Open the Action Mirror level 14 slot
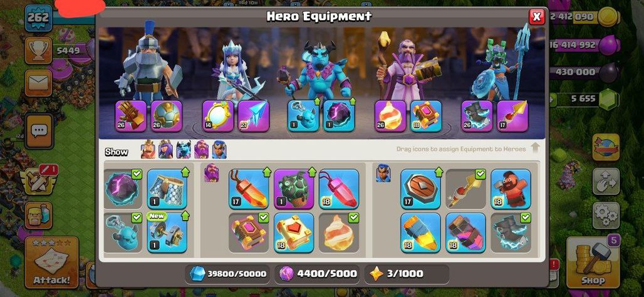Image resolution: width=644 pixels, height=297 pixels. click(x=218, y=117)
